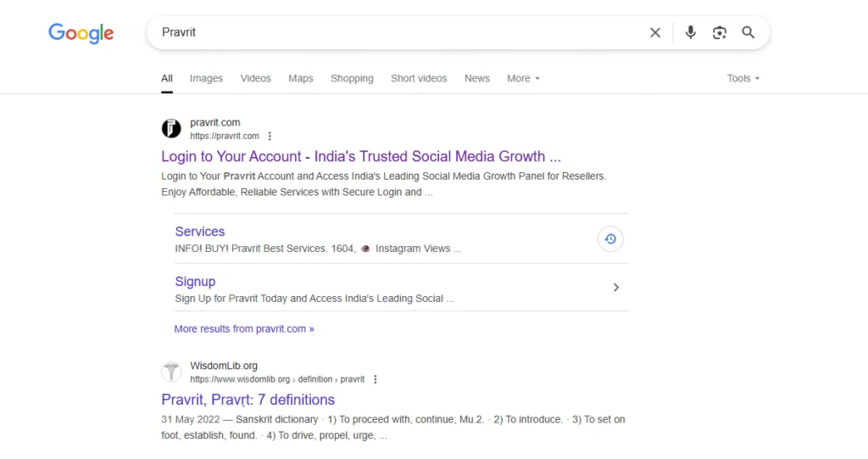Screen dimensions: 868x459
Task: Switch to the Images tab
Action: [206, 78]
